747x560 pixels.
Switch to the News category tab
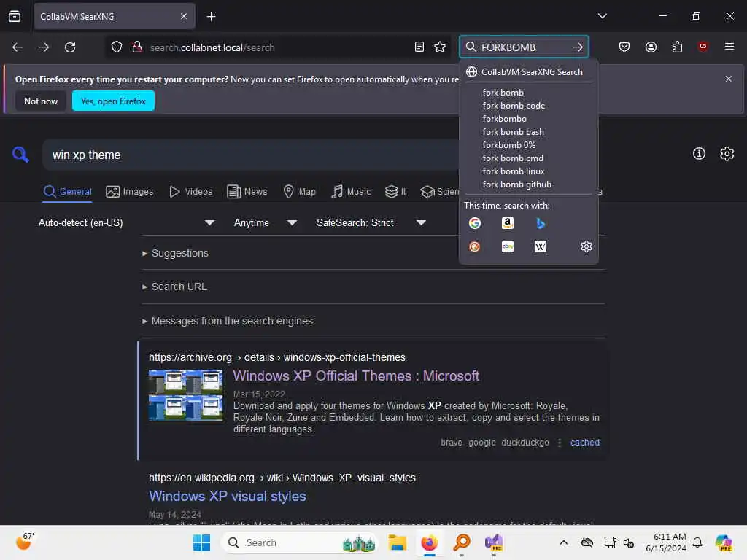247,192
